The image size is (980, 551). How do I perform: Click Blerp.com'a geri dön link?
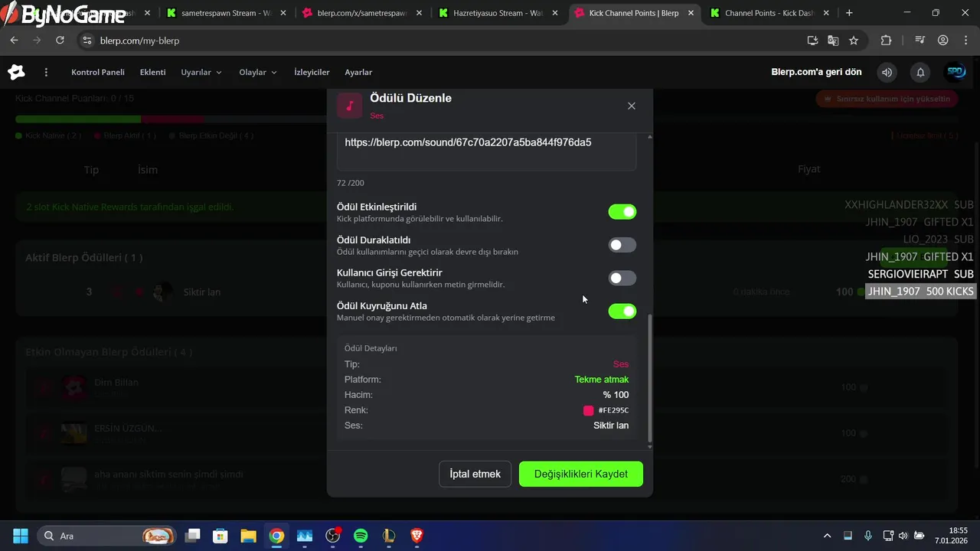(x=816, y=72)
